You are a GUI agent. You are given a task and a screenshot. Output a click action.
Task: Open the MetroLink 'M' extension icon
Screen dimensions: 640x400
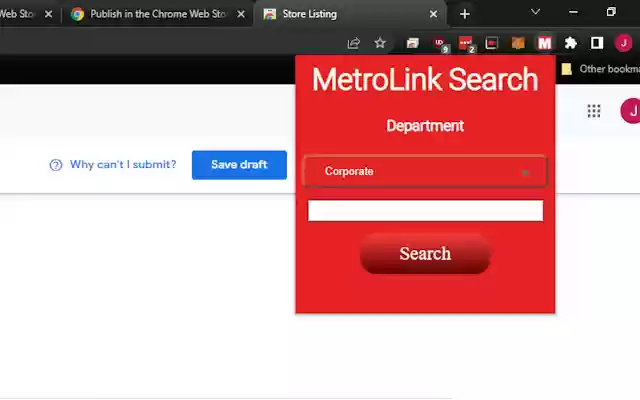pos(544,43)
